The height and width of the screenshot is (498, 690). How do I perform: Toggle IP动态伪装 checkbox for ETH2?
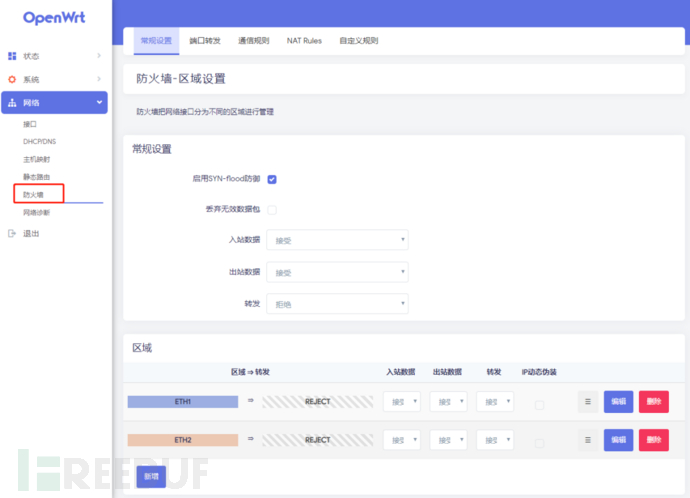(540, 443)
